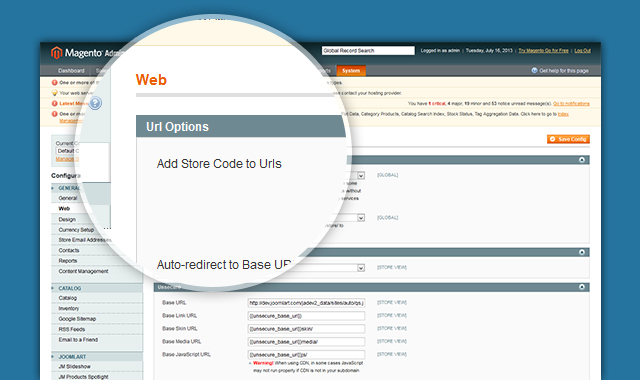This screenshot has height=380, width=640.
Task: Click the Base URL input field
Action: tap(306, 303)
